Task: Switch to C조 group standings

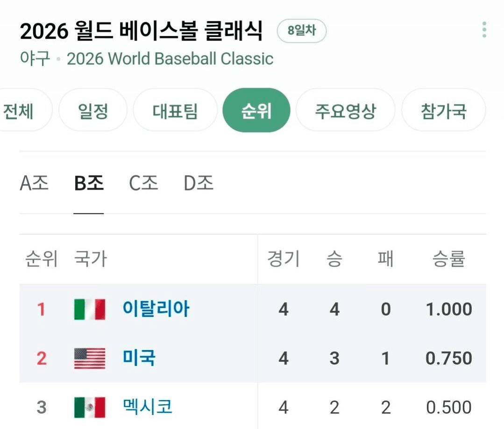Action: (143, 183)
